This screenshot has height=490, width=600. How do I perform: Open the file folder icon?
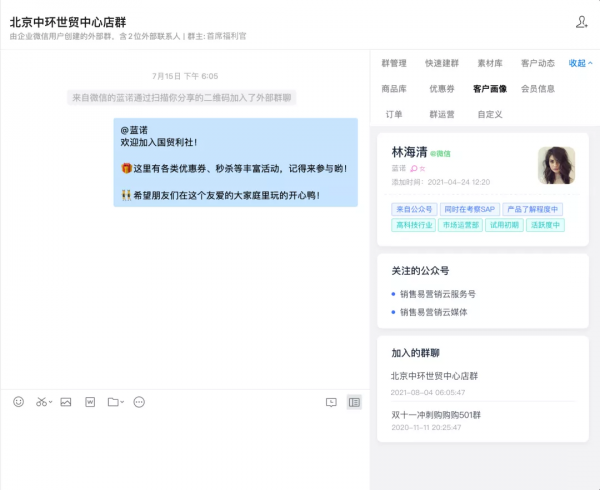113,402
